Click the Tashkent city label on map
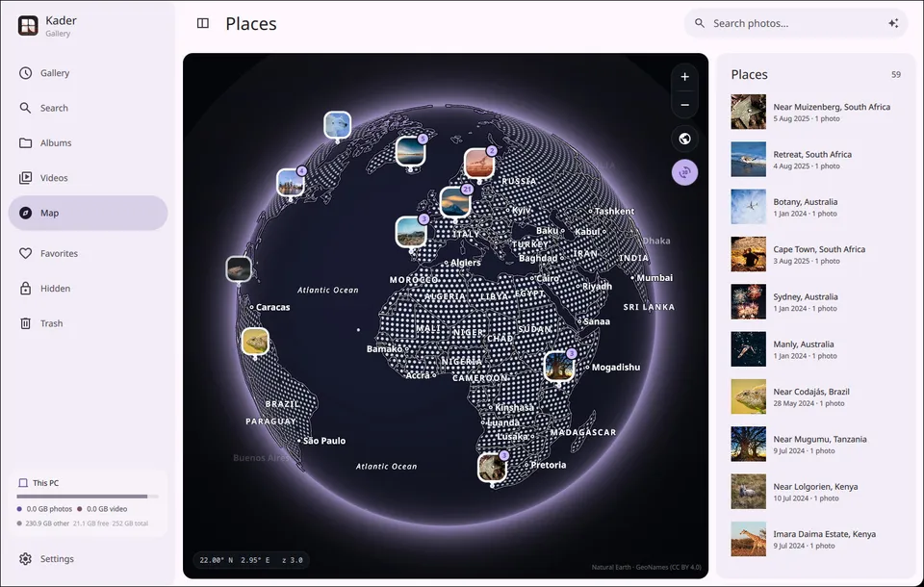 614,211
